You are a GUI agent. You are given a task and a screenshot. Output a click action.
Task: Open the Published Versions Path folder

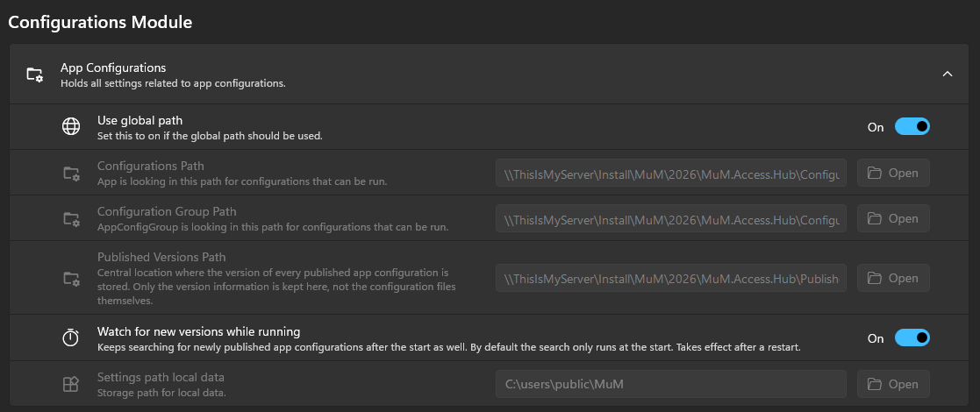(892, 278)
